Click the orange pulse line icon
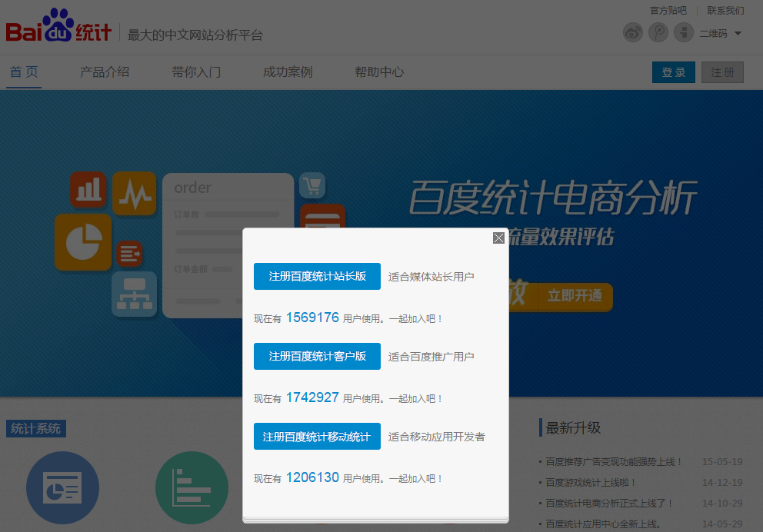Screen dimensions: 763x532 134,193
